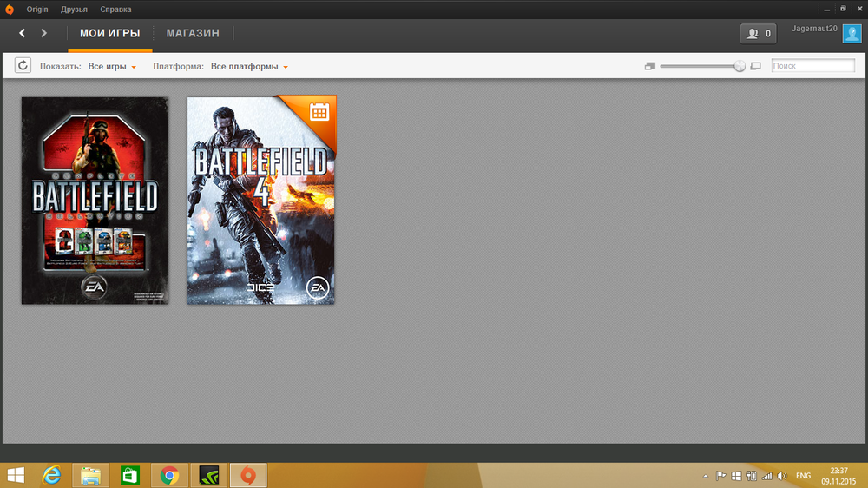Select the Battlefield 4 game cover
The image size is (868, 488).
(x=260, y=201)
